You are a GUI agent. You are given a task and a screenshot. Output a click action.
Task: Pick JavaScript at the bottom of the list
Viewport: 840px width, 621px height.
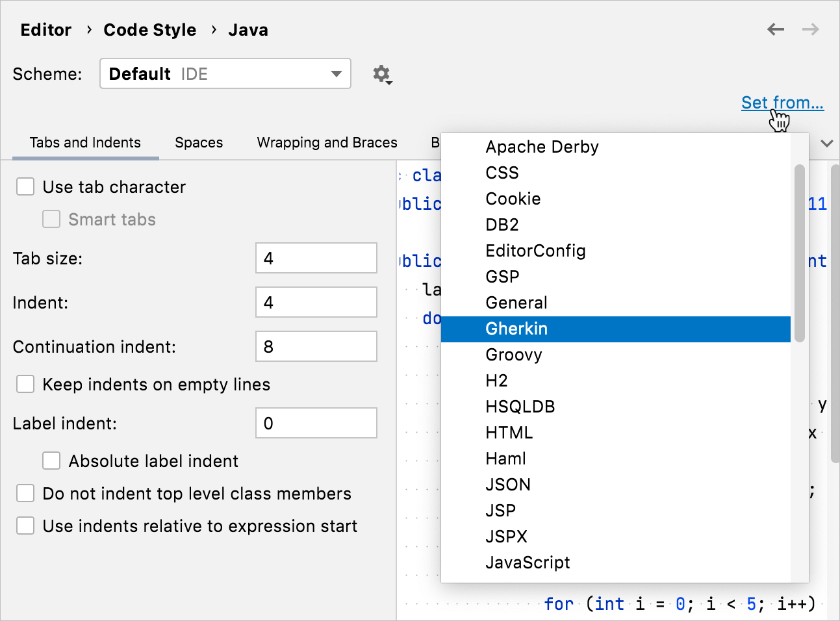point(528,563)
